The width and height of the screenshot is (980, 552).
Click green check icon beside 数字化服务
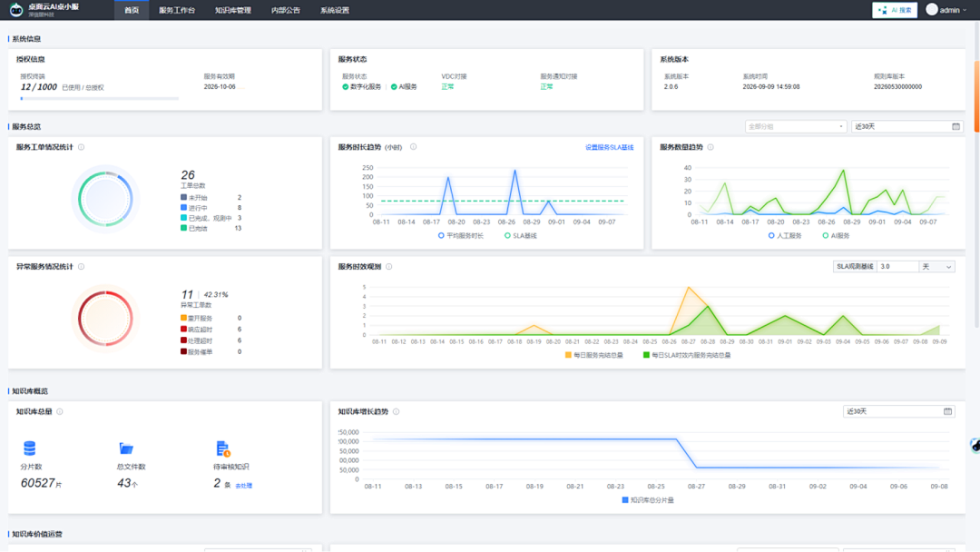[x=346, y=87]
